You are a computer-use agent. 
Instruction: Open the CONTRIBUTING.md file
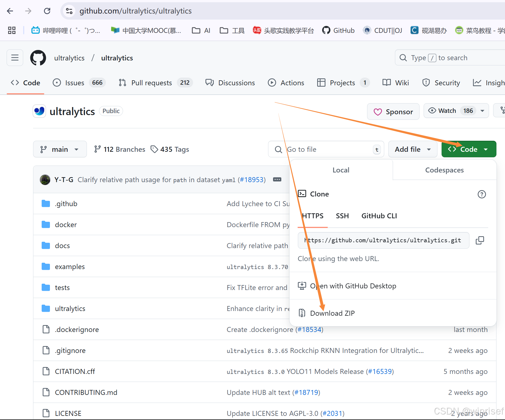pos(86,392)
